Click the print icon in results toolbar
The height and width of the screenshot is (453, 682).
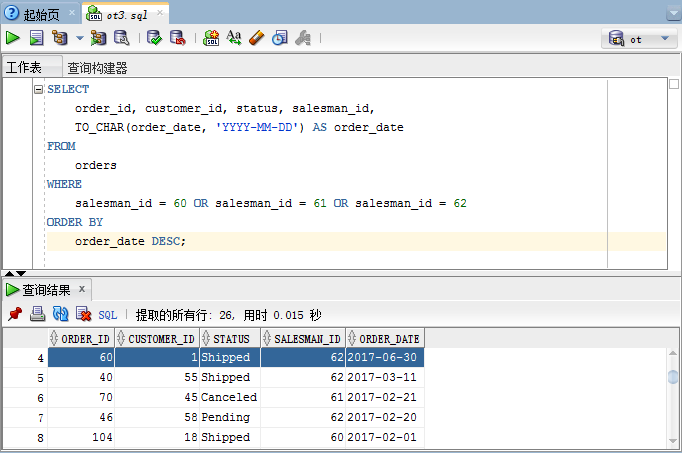coord(37,314)
